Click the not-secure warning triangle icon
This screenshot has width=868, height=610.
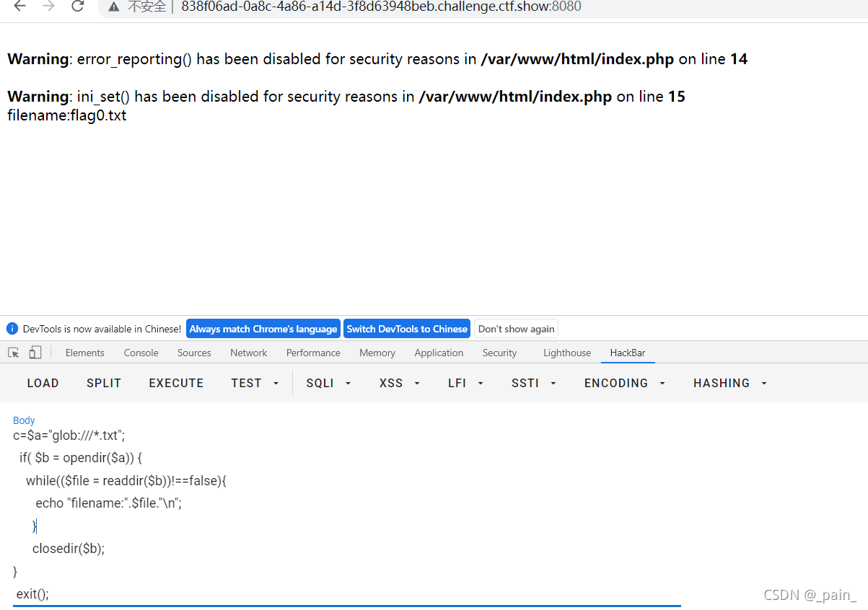coord(114,6)
